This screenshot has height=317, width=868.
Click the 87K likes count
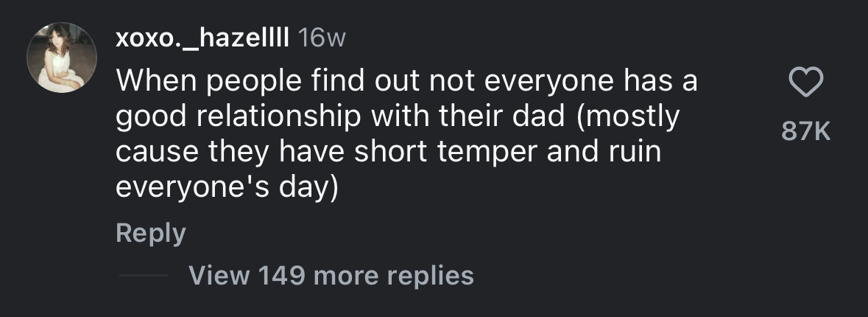(x=805, y=133)
